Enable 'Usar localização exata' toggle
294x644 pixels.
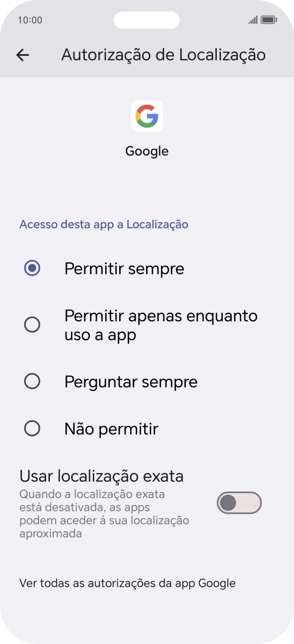click(x=239, y=502)
